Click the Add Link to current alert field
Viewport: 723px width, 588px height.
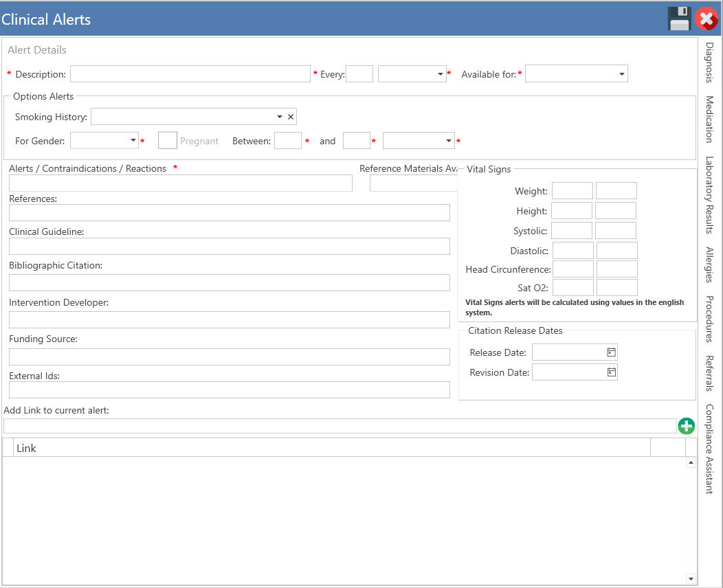340,426
